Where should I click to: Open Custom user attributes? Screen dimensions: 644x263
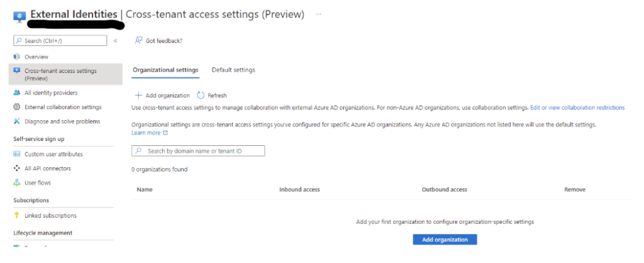[53, 154]
